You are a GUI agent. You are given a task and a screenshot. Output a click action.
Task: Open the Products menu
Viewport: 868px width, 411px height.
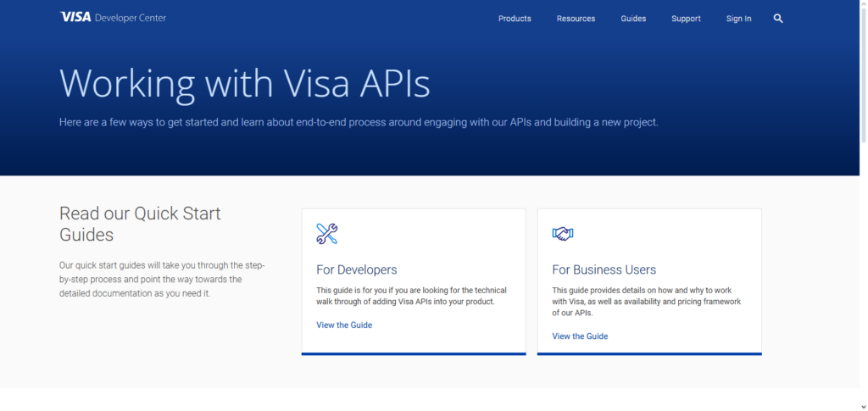pyautogui.click(x=515, y=19)
